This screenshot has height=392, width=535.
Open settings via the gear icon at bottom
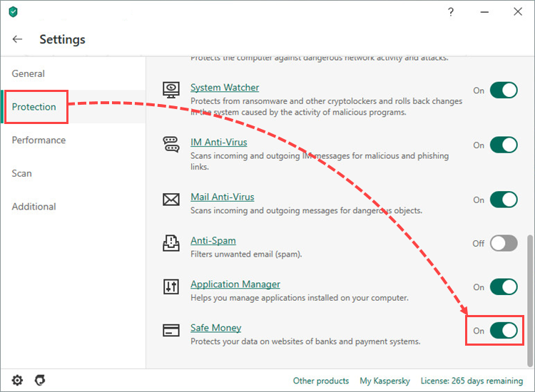click(x=17, y=380)
